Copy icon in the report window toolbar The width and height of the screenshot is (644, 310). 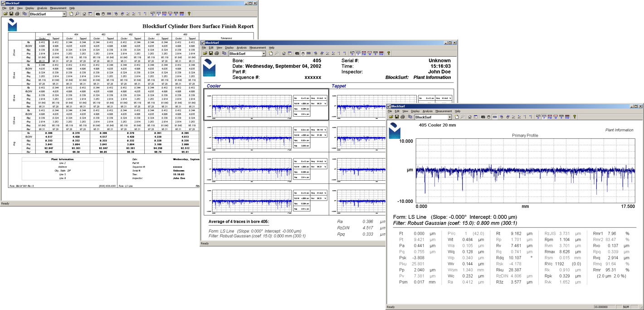click(x=24, y=14)
